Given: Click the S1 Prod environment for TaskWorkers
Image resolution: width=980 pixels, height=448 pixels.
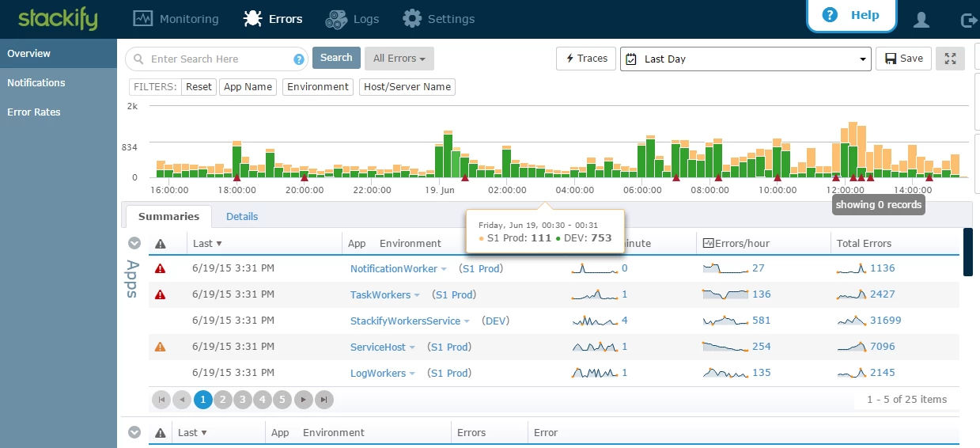Looking at the screenshot, I should click(x=454, y=294).
